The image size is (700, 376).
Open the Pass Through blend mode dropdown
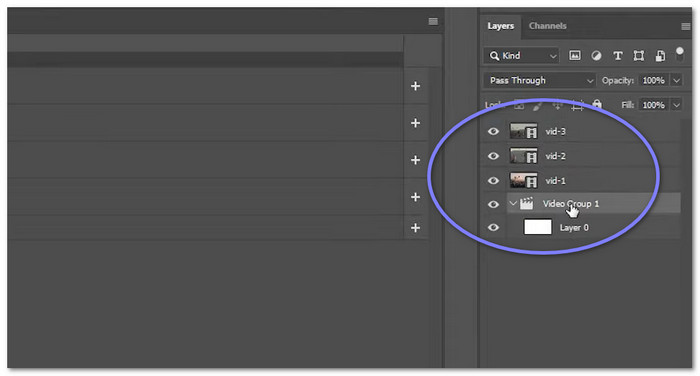[539, 80]
